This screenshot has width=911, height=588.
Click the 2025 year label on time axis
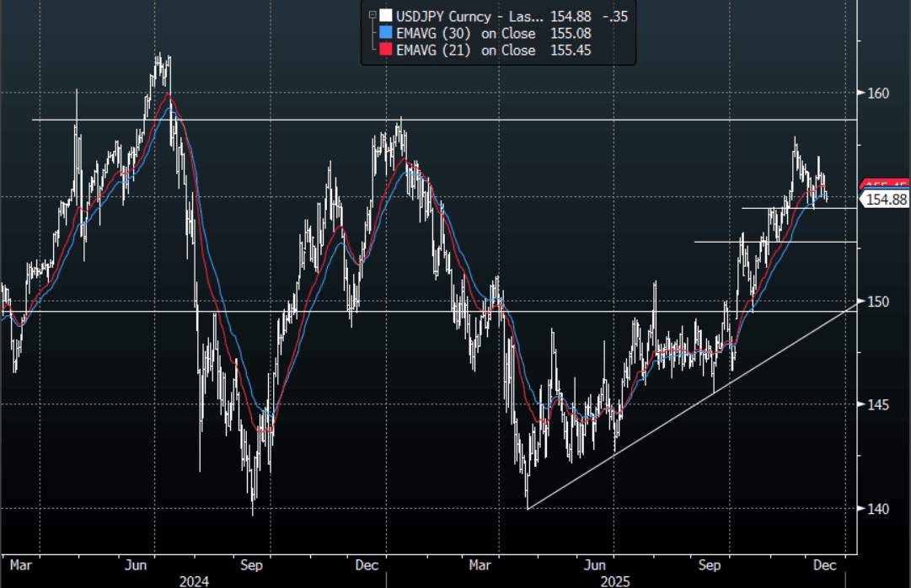tap(614, 581)
